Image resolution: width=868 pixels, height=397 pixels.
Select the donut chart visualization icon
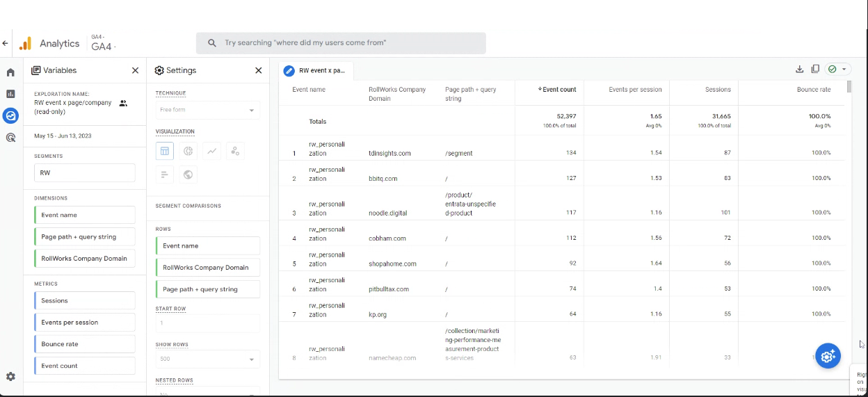(188, 151)
